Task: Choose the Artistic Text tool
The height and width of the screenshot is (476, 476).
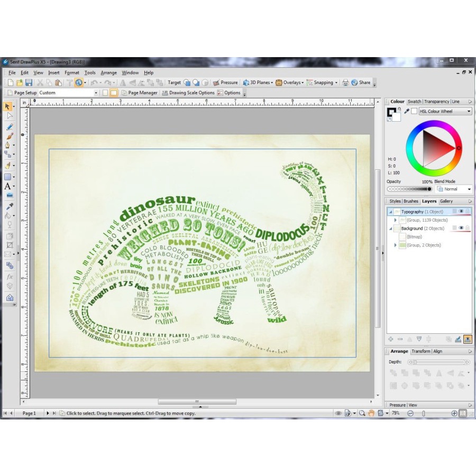Action: (x=8, y=186)
